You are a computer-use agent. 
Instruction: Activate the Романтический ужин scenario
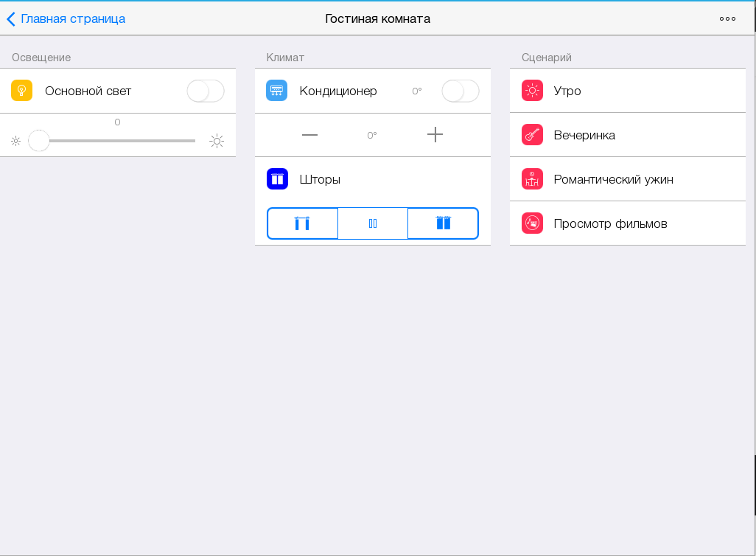(x=613, y=179)
